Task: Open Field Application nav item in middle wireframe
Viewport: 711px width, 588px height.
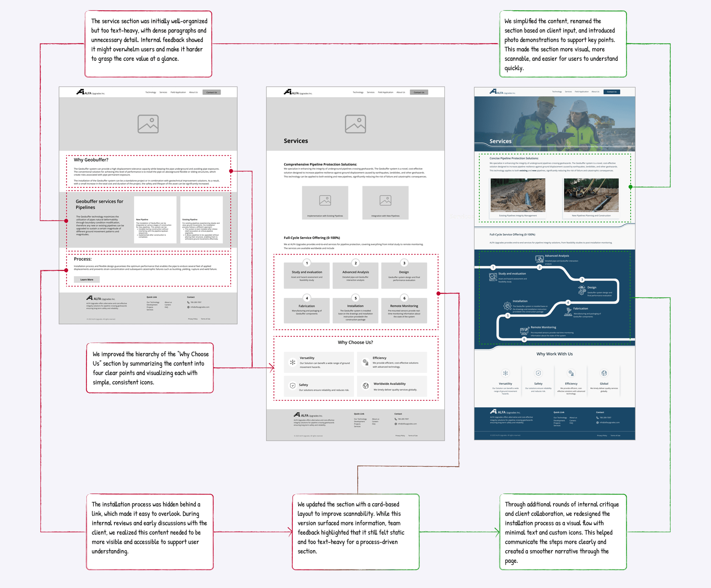Action: [385, 92]
